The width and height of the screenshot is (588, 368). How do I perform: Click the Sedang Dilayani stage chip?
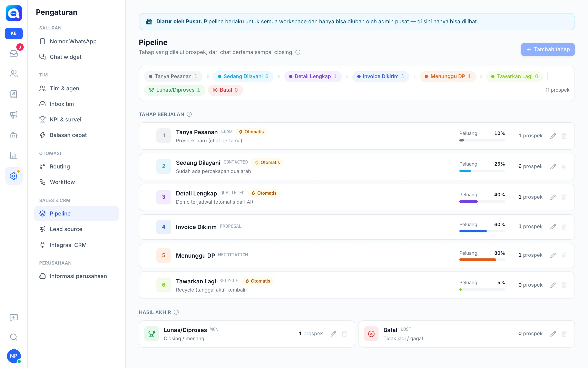(243, 76)
